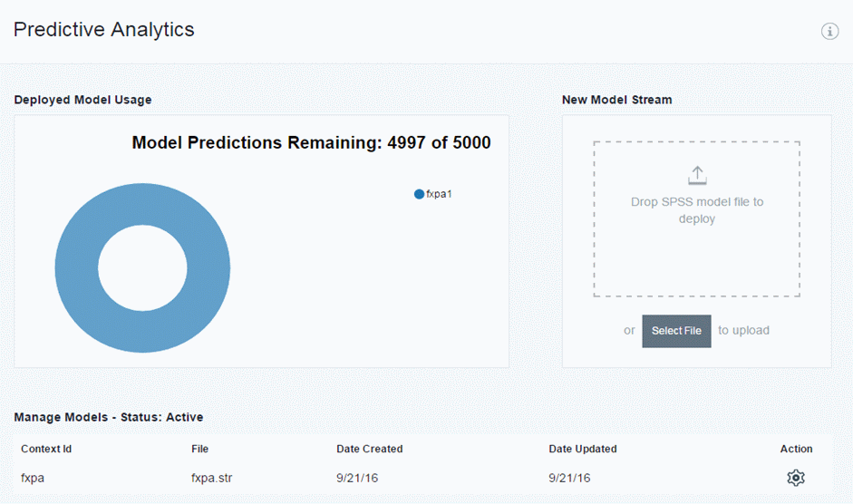Sort by Date Created column header
The height and width of the screenshot is (504, 853).
pyautogui.click(x=369, y=449)
